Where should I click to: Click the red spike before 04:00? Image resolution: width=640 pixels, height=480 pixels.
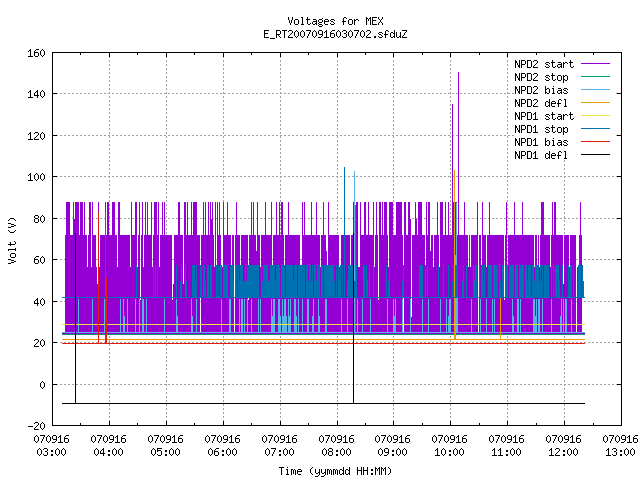pos(98,278)
